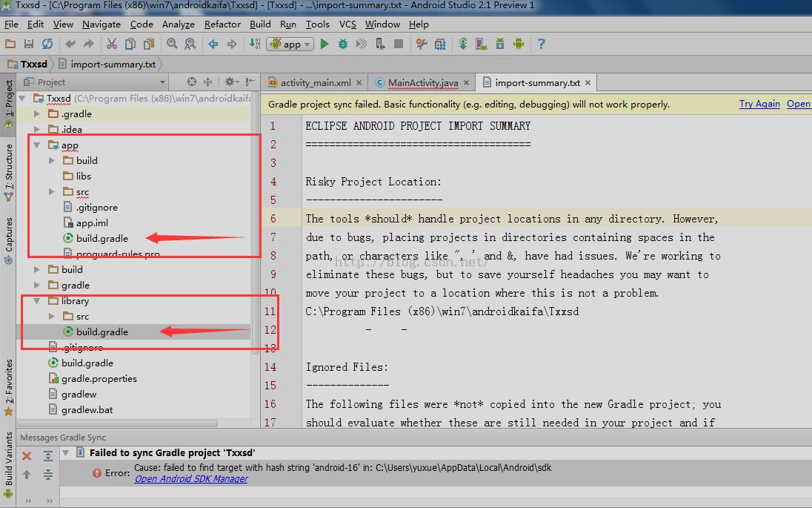Viewport: 812px width, 508px height.
Task: Click the Make Project build icon
Action: coord(255,44)
